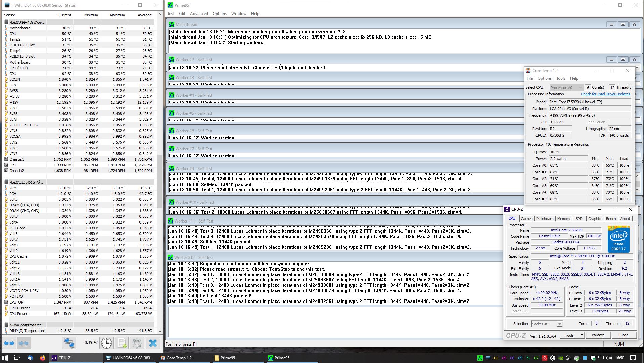Open Core Temp Select CPU dropdown
Image resolution: width=644 pixels, height=363 pixels.
pyautogui.click(x=566, y=88)
